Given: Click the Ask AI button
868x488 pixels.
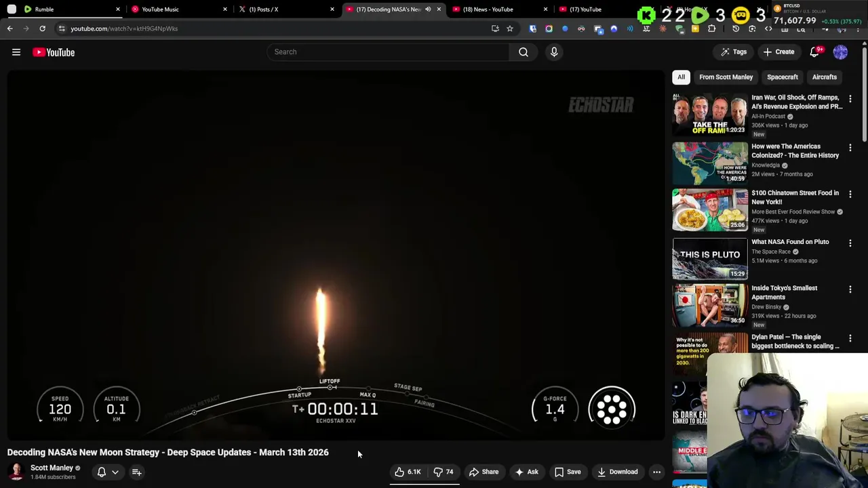Looking at the screenshot, I should pos(526,472).
